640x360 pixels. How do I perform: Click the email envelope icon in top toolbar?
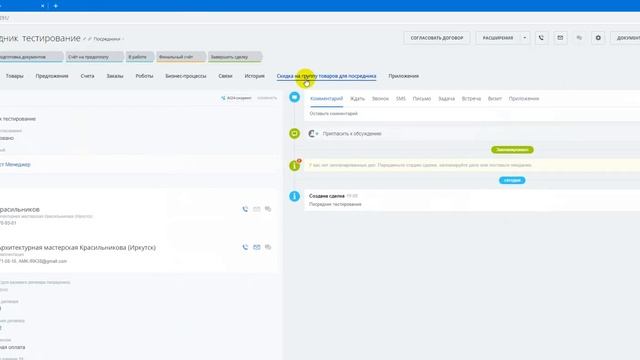(x=560, y=38)
